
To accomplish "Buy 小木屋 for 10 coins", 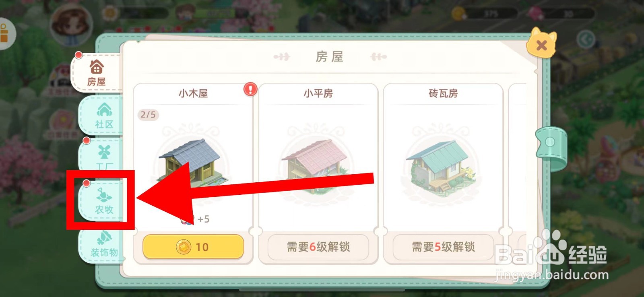I will tap(193, 247).
